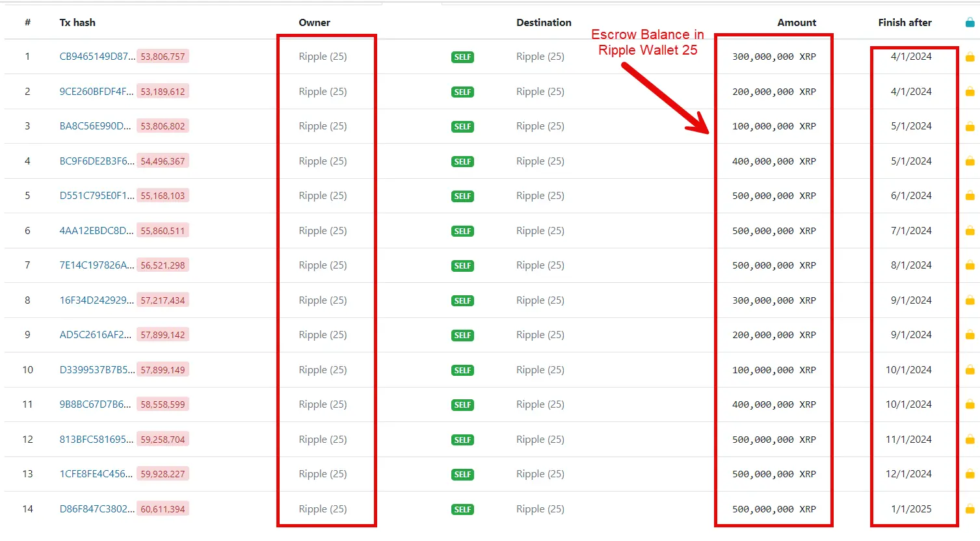Click the yellow lock icon in row 9
Image resolution: width=980 pixels, height=541 pixels.
tap(970, 335)
